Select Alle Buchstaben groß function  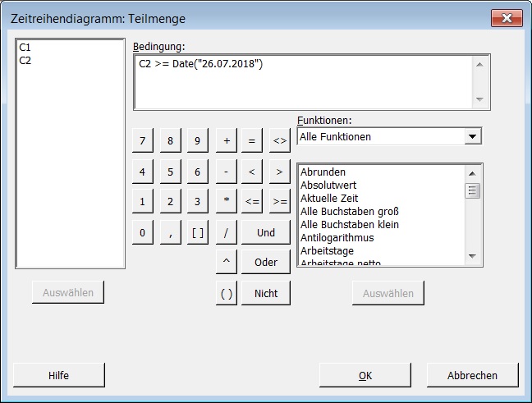click(350, 211)
